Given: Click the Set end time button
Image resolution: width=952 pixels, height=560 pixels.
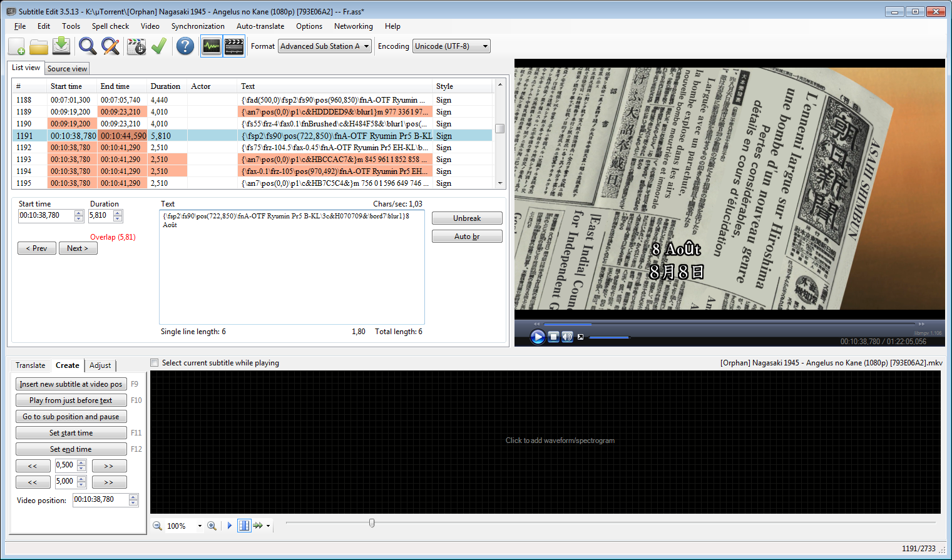Looking at the screenshot, I should coord(71,449).
